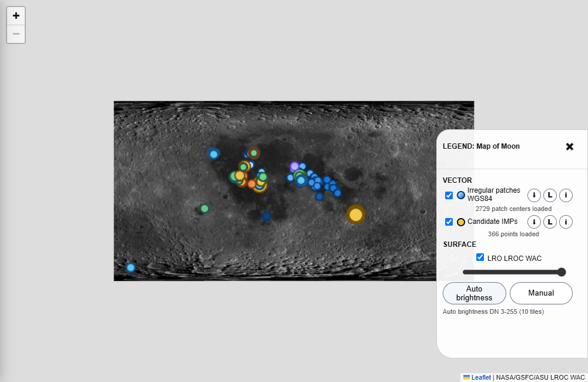
Task: Click the yellow Candidate IMPs legend swatch
Action: tap(461, 222)
